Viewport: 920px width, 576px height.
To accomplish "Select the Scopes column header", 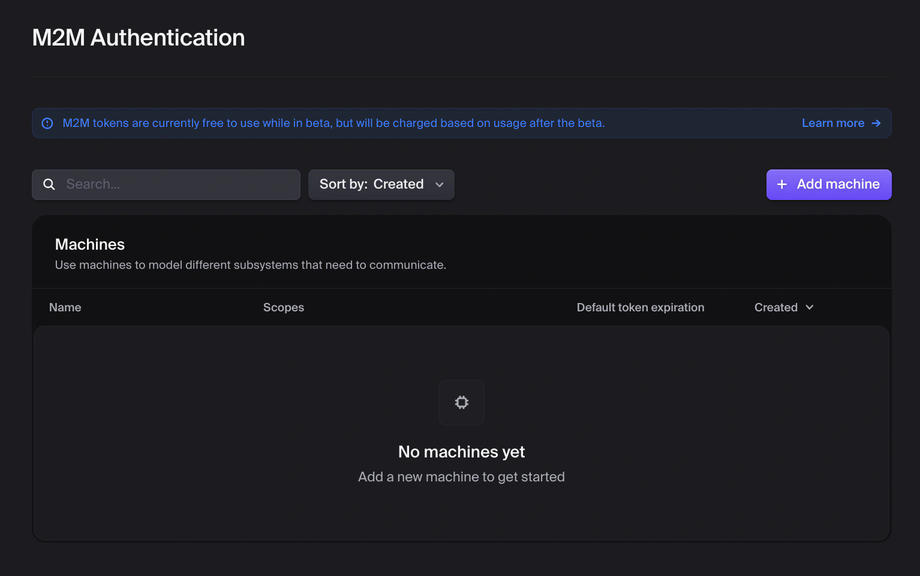I will (283, 307).
